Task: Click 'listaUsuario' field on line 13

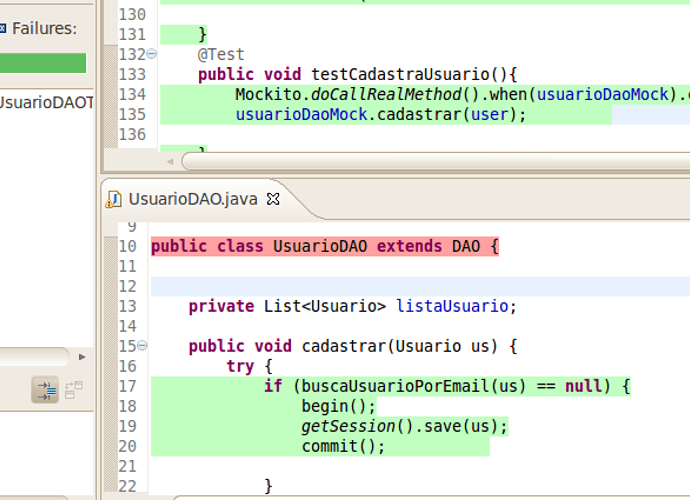Action: click(452, 306)
